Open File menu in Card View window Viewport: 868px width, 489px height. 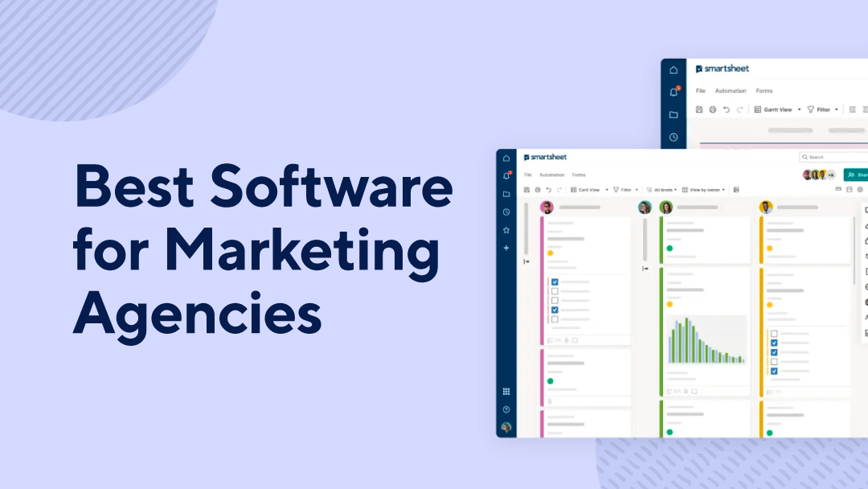(528, 175)
